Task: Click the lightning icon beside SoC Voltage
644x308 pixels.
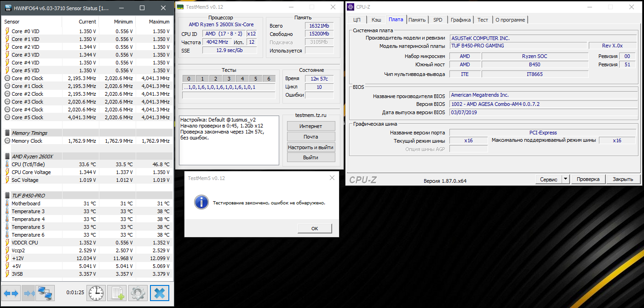Action: pos(7,180)
